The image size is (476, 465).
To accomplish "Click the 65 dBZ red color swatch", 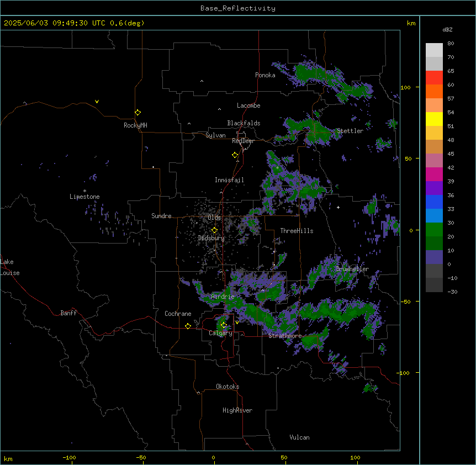I will [434, 77].
